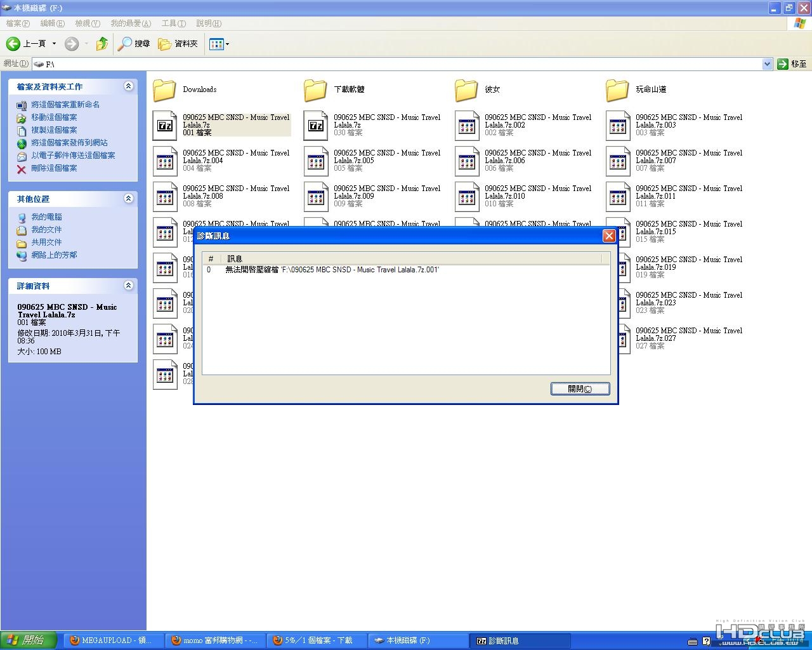Click 將這個檔案重新命名 link

pyautogui.click(x=65, y=105)
